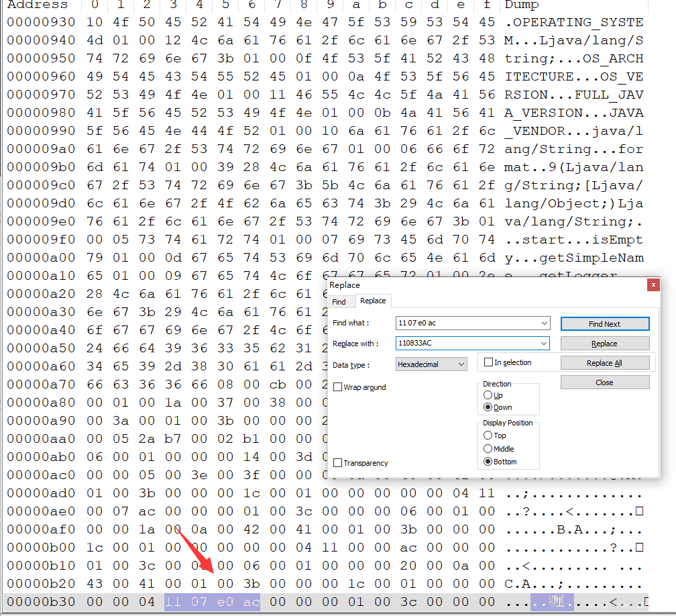Click highlighted byte ac in row 00000b30
Screen dimensions: 676x616
pyautogui.click(x=251, y=602)
